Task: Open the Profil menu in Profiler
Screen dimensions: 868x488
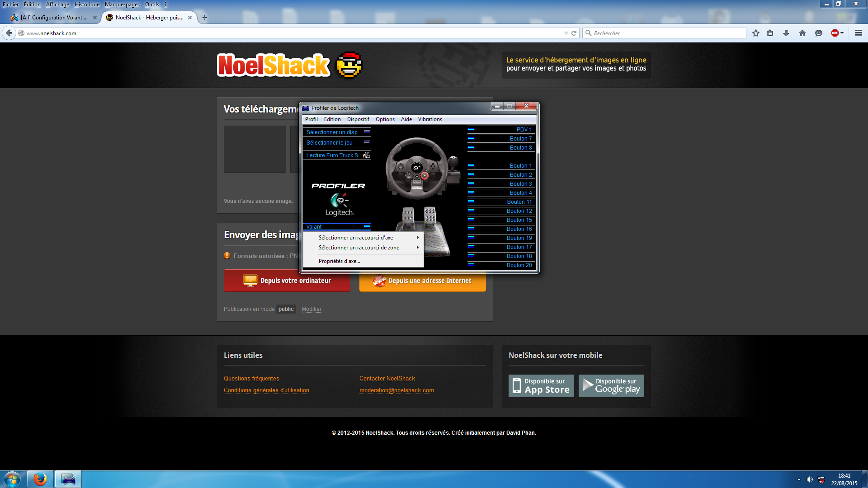Action: pyautogui.click(x=311, y=119)
